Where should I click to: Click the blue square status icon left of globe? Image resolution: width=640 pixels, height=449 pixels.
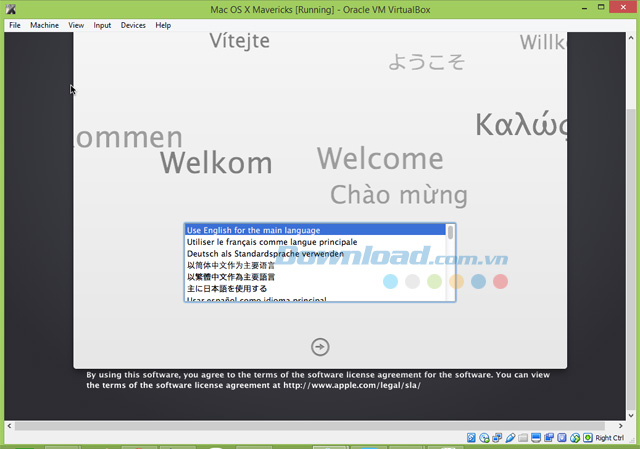[562, 438]
